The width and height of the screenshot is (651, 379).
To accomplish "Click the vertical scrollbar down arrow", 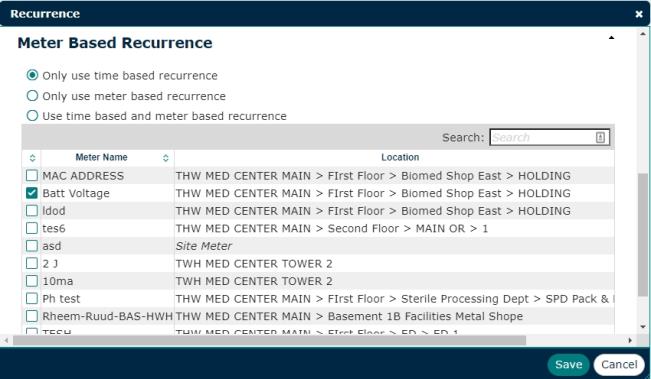I will tap(644, 327).
